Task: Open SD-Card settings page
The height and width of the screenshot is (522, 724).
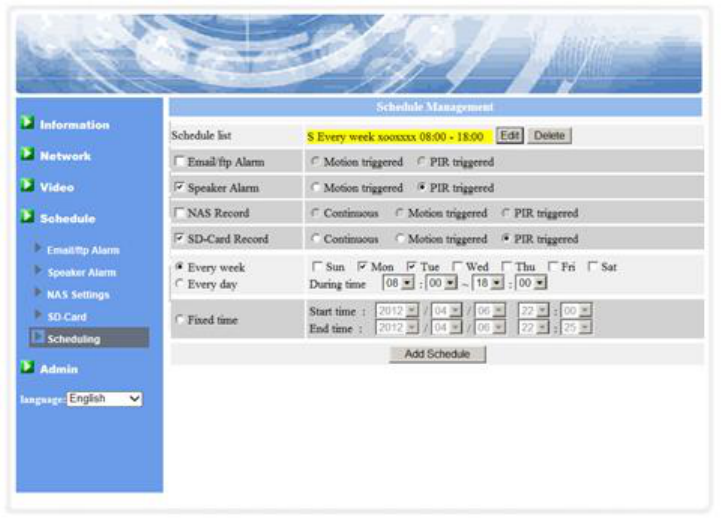Action: [67, 317]
